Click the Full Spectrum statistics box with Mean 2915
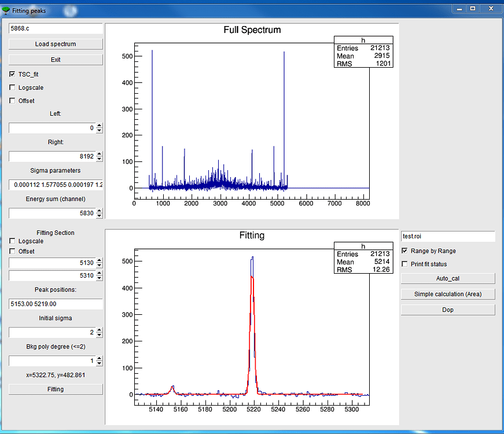The image size is (504, 434). (363, 52)
